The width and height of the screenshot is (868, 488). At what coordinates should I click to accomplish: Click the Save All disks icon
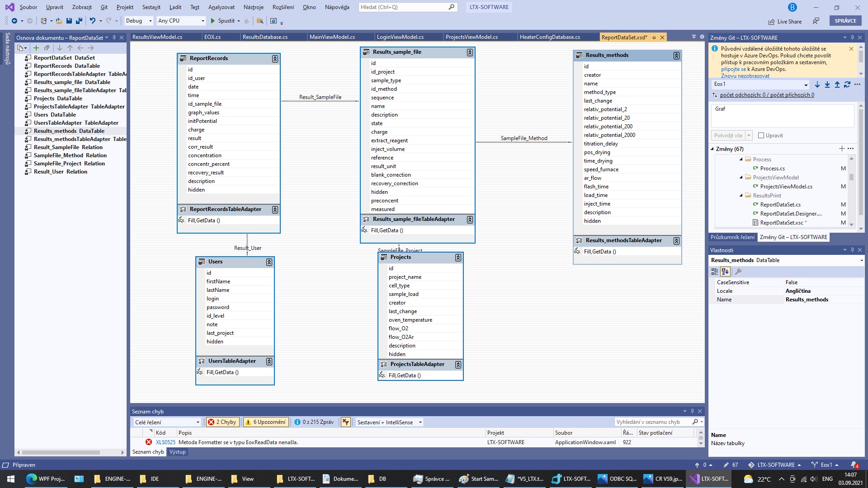79,21
